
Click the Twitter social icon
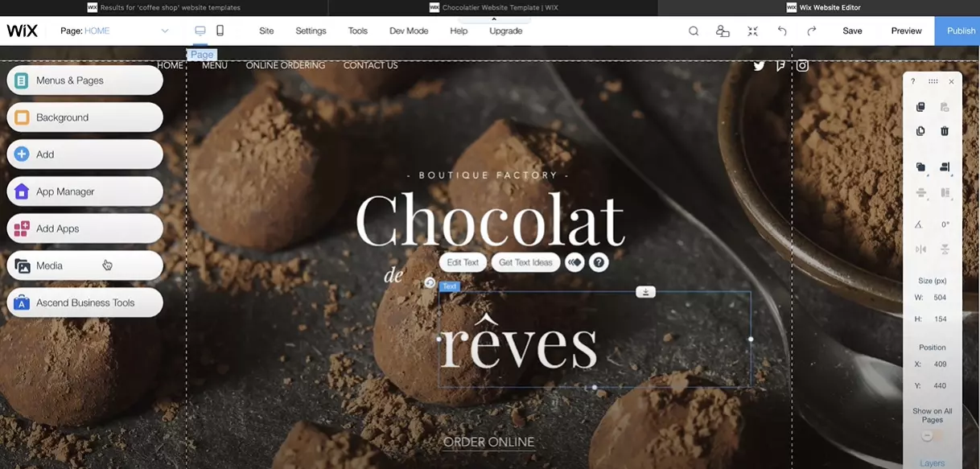759,66
